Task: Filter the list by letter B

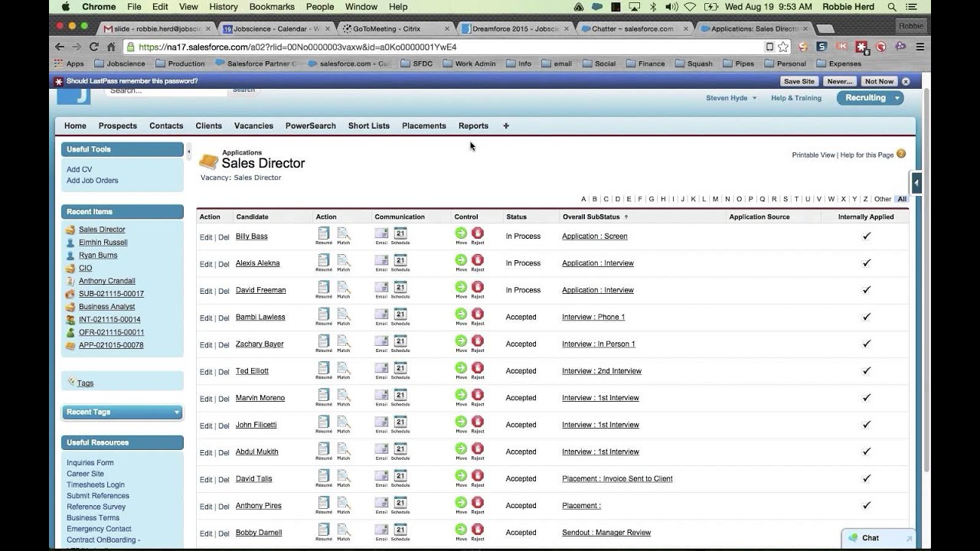Action: (595, 199)
